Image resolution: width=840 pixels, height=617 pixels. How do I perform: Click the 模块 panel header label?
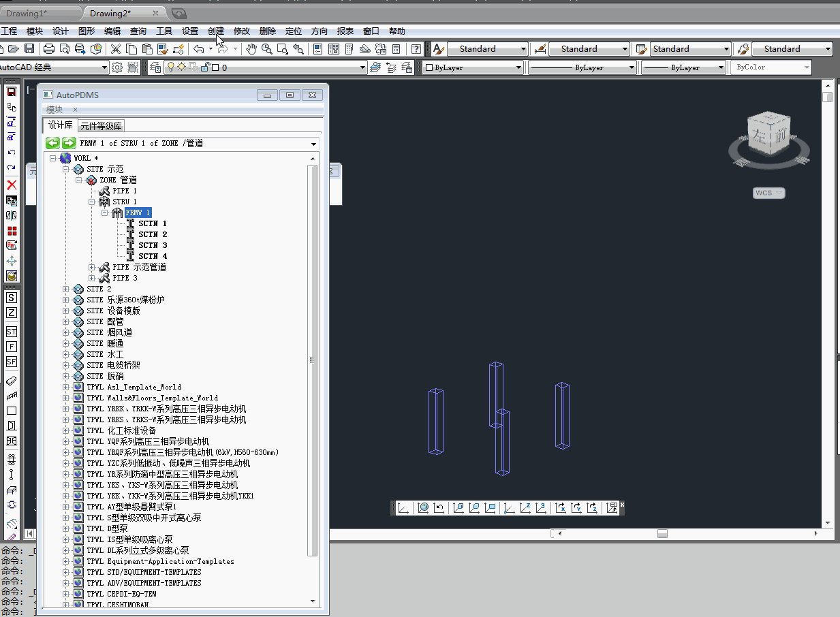55,110
